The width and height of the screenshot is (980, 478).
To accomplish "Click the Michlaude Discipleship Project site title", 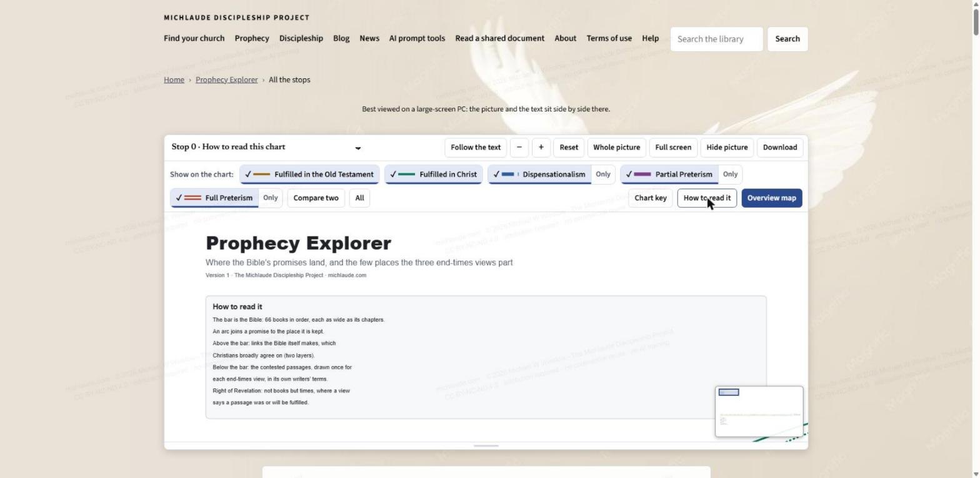I will (x=236, y=18).
